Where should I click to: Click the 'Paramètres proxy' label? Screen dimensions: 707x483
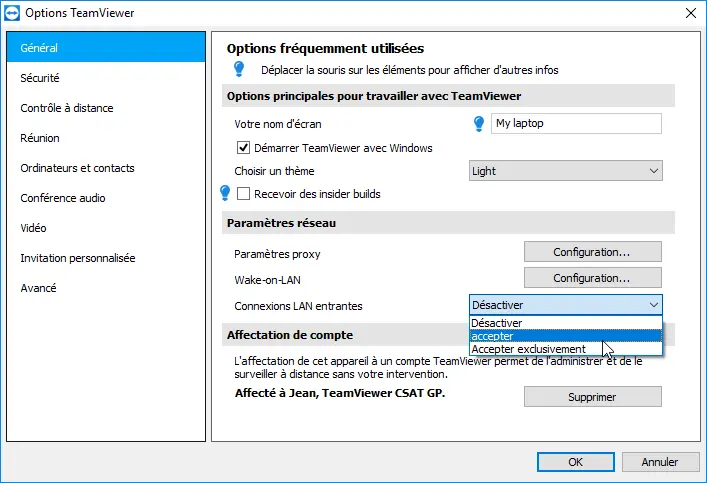[x=277, y=254]
